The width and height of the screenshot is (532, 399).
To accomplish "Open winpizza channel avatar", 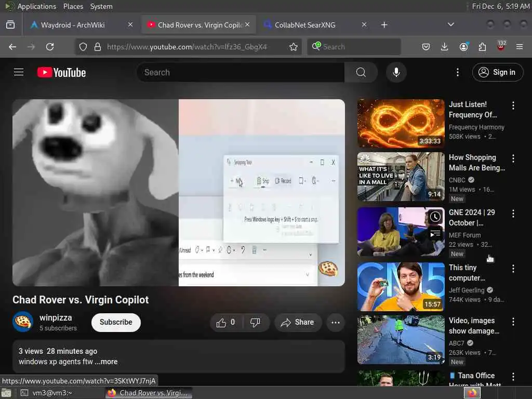I will pyautogui.click(x=23, y=322).
